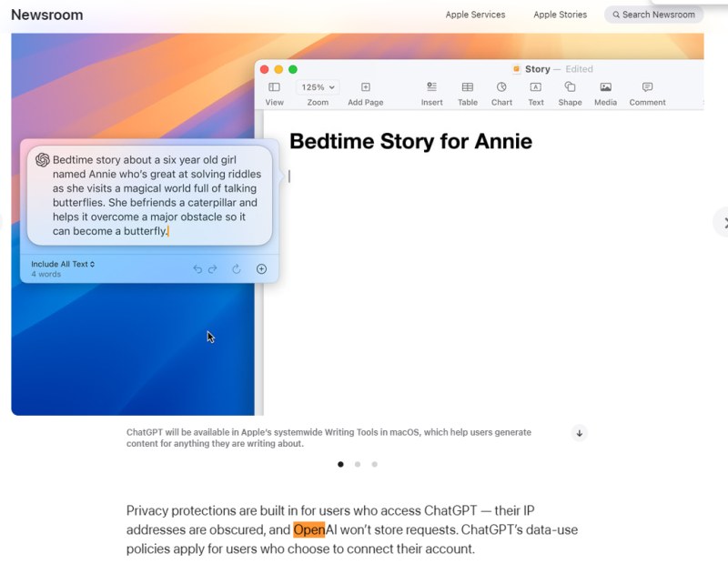The width and height of the screenshot is (728, 564).
Task: Open Apple Stories in Newsroom nav
Action: (560, 15)
